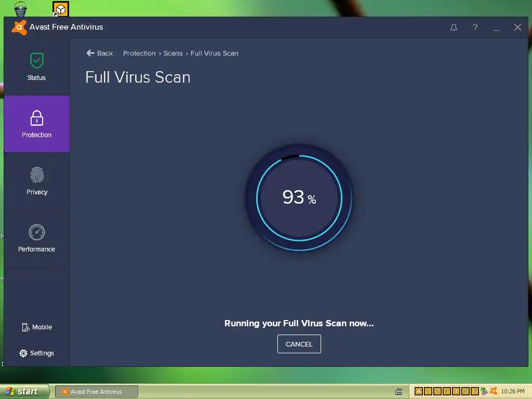Viewport: 532px width, 399px height.
Task: Click the on-screen keyboard taskbar icon
Action: click(399, 392)
